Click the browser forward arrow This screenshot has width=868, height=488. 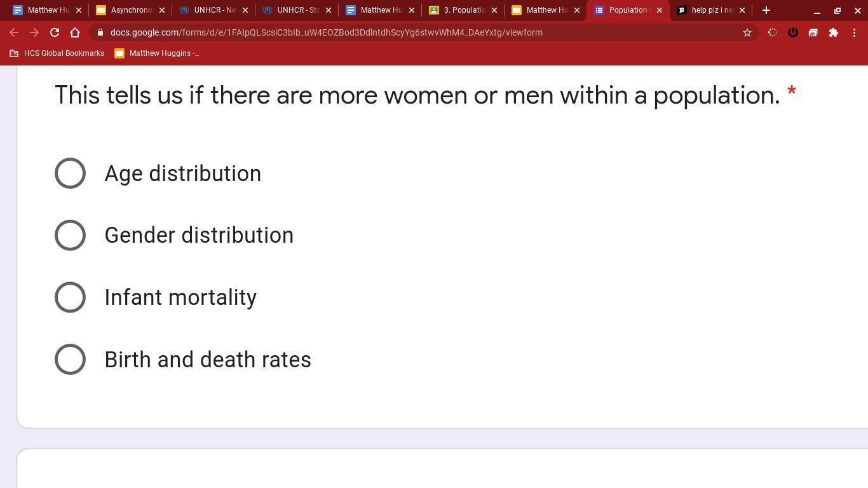pos(34,32)
